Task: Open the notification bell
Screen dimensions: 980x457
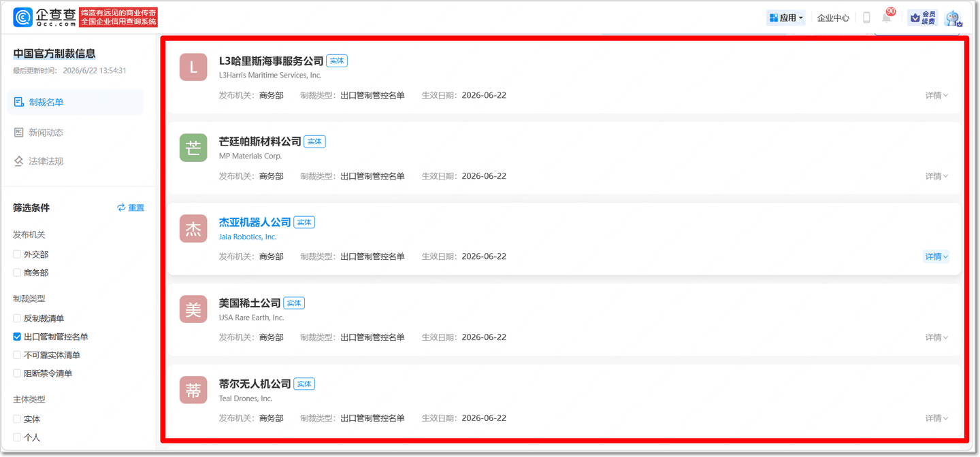Action: tap(887, 18)
